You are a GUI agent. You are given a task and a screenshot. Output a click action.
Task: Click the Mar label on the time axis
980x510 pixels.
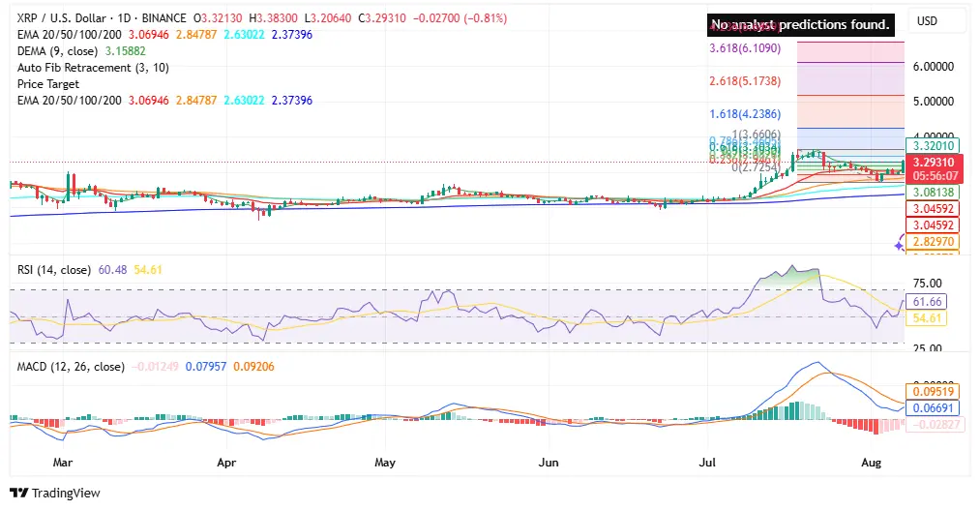tap(63, 463)
